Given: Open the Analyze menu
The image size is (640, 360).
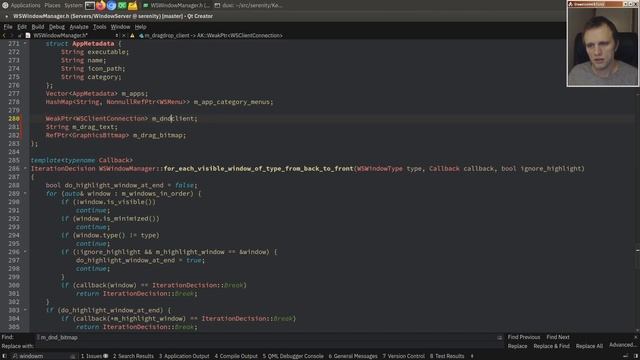Looking at the screenshot, I should click(x=79, y=27).
